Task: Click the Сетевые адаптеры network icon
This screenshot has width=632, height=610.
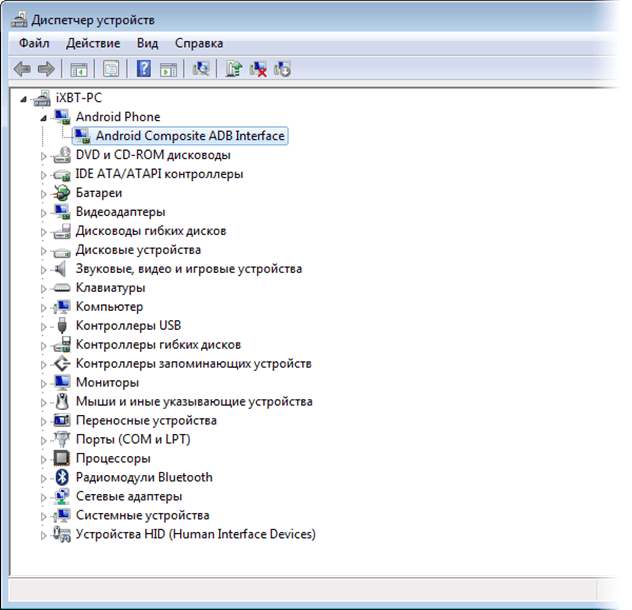Action: tap(62, 496)
